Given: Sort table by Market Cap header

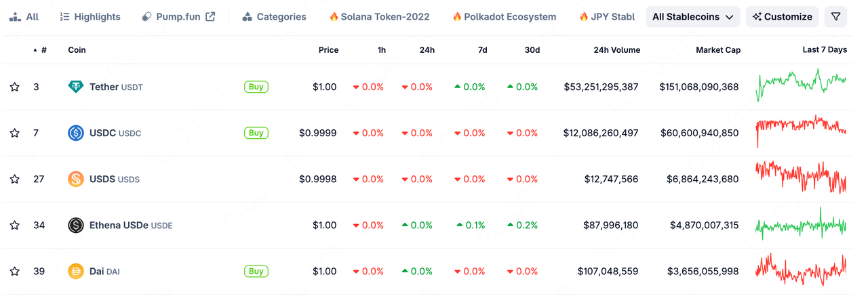Looking at the screenshot, I should [x=717, y=50].
